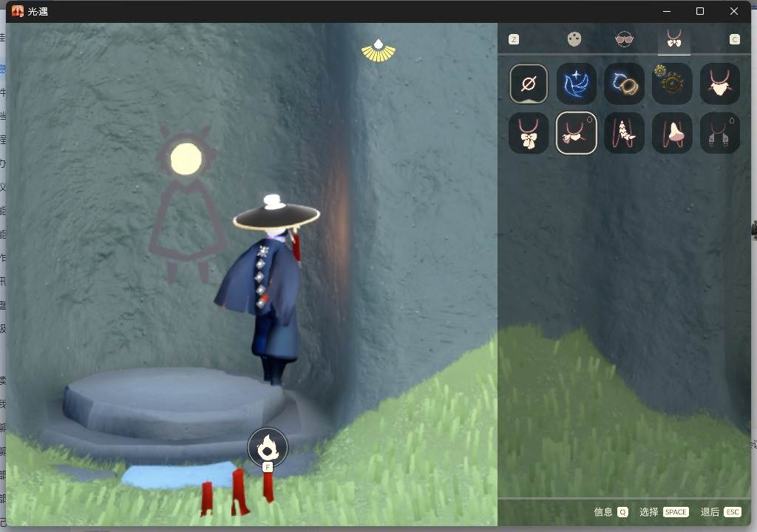The height and width of the screenshot is (532, 757).
Task: Select the highlighted bandana necklace
Action: [576, 133]
